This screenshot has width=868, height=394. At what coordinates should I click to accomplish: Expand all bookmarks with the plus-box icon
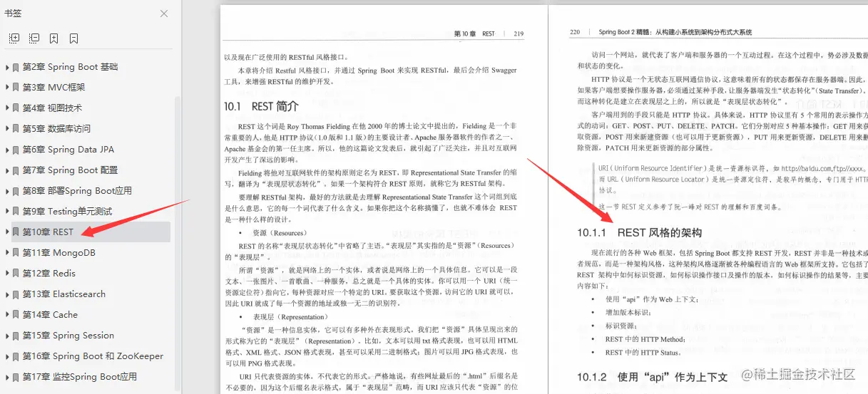click(x=14, y=38)
